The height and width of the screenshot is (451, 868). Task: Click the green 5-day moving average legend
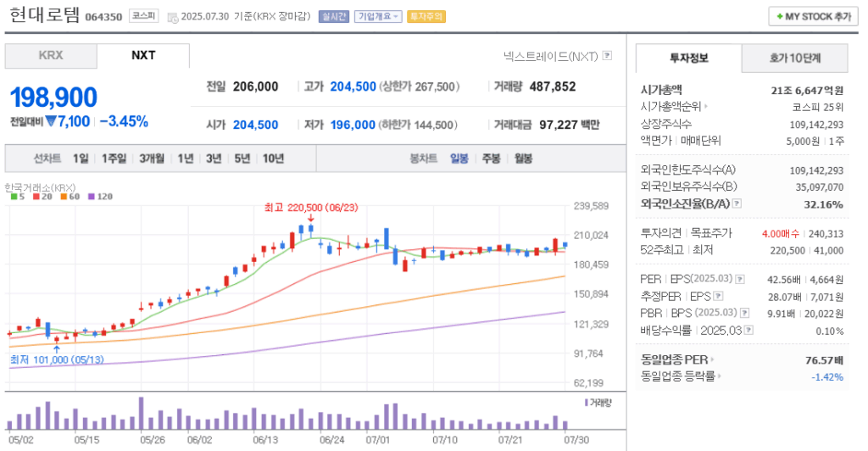[x=18, y=197]
